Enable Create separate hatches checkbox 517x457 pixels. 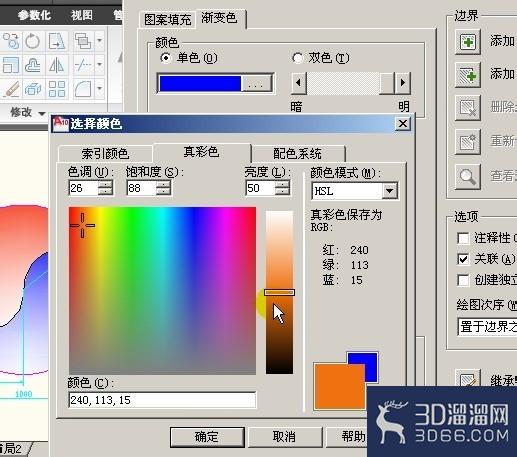[x=463, y=280]
